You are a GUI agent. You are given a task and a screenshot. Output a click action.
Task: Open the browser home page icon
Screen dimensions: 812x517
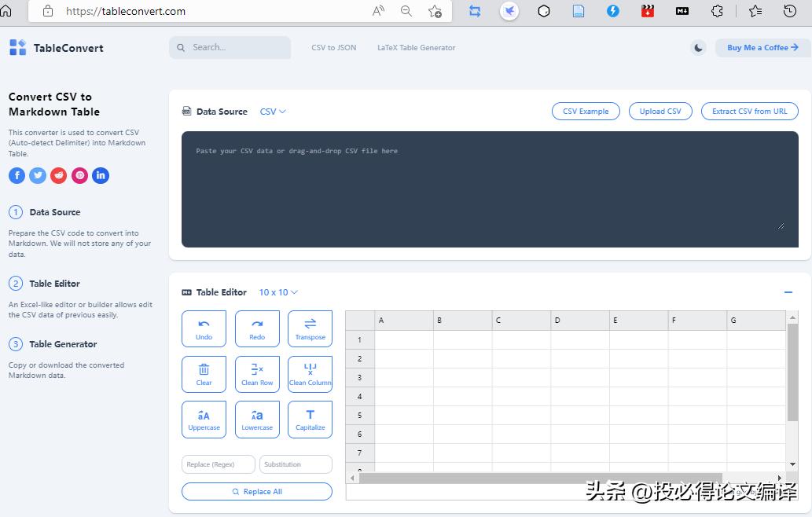(6, 11)
